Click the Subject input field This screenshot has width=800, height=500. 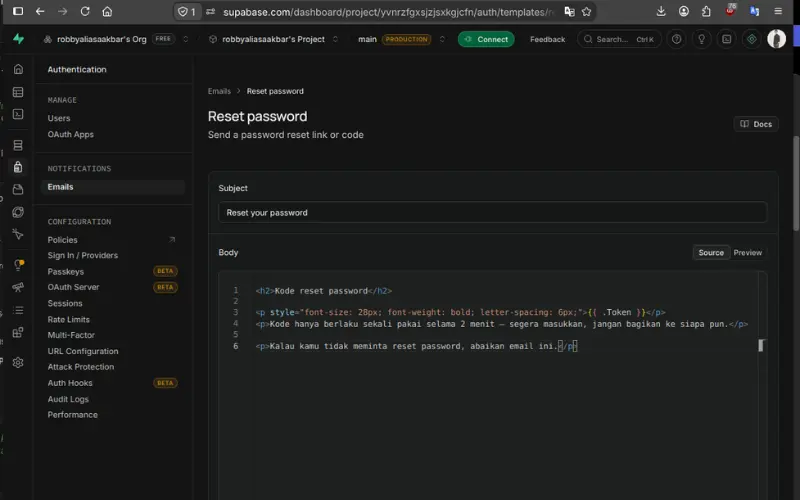pyautogui.click(x=492, y=212)
